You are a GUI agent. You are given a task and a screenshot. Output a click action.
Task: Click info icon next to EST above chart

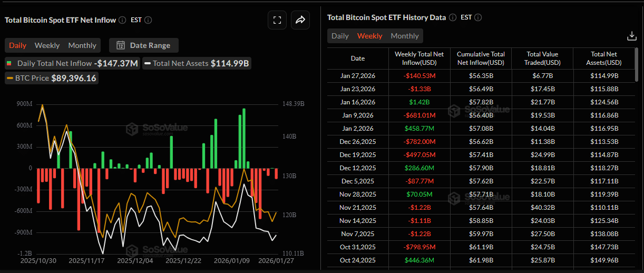[148, 20]
